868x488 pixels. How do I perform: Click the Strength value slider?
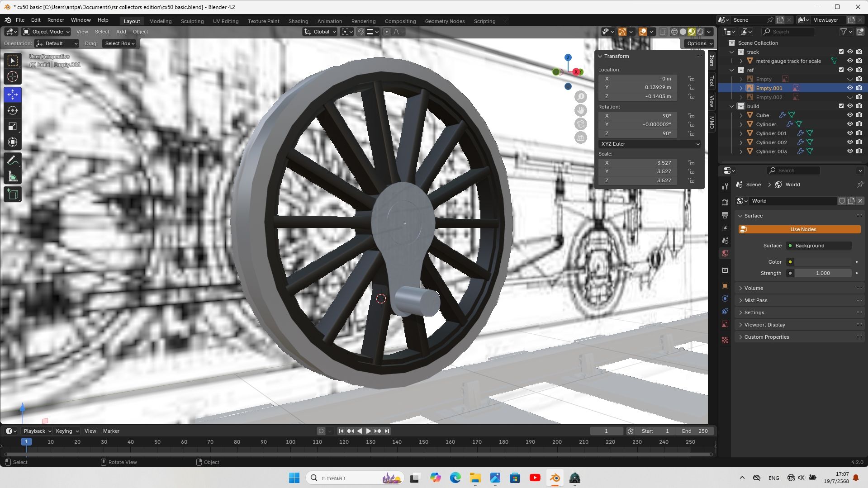823,273
